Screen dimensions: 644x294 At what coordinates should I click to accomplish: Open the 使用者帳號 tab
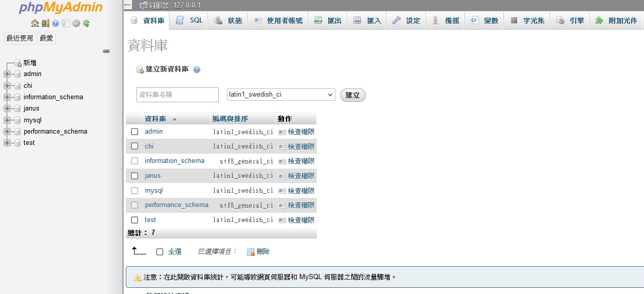pos(278,21)
